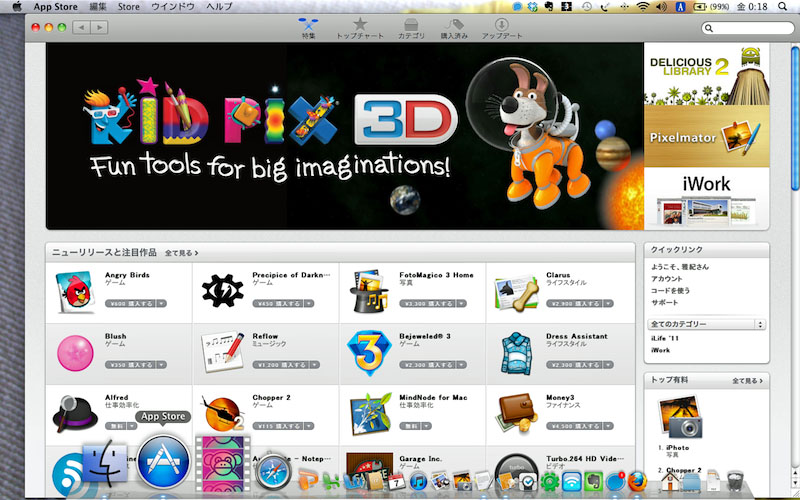The height and width of the screenshot is (500, 800).
Task: Open the Angry Birds app icon
Action: 75,292
